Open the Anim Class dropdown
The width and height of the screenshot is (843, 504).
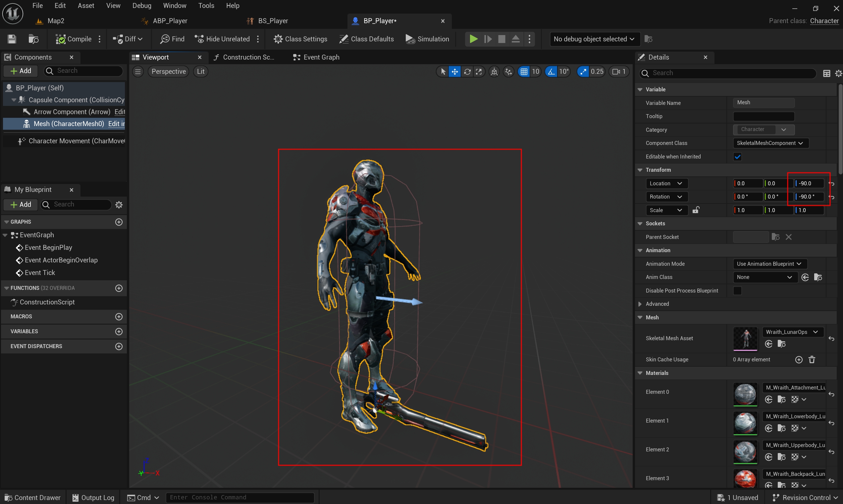tap(765, 277)
